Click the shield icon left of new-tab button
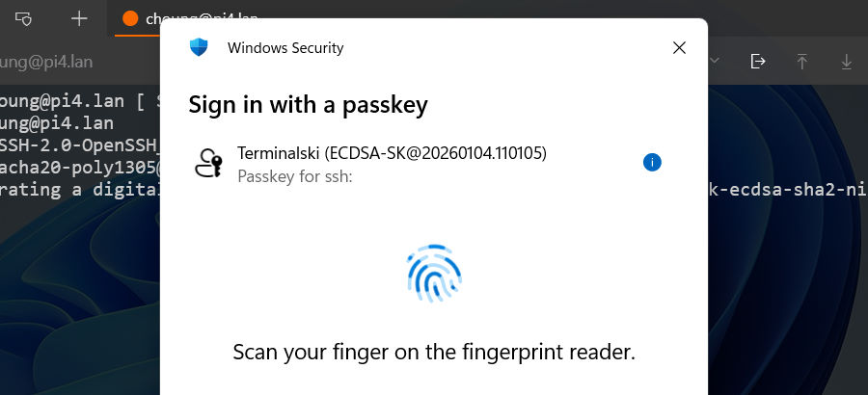Image resolution: width=868 pixels, height=395 pixels. [26, 18]
